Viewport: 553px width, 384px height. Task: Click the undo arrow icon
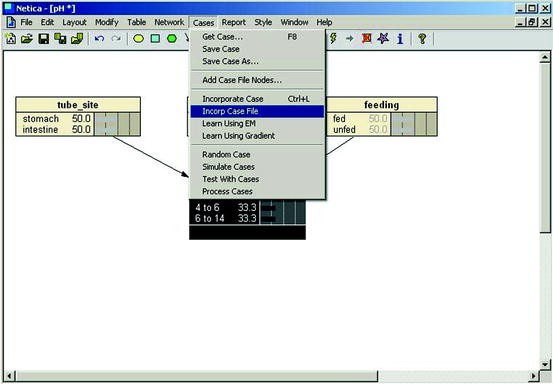pyautogui.click(x=99, y=38)
